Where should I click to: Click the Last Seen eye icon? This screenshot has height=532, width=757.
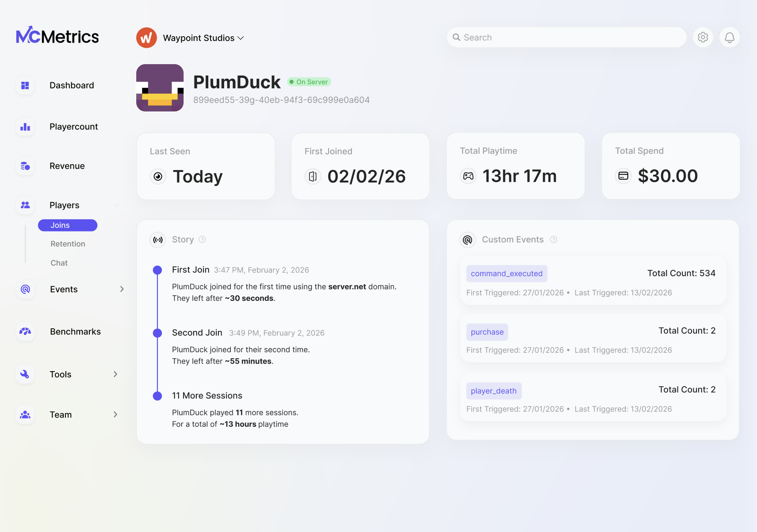pos(158,177)
